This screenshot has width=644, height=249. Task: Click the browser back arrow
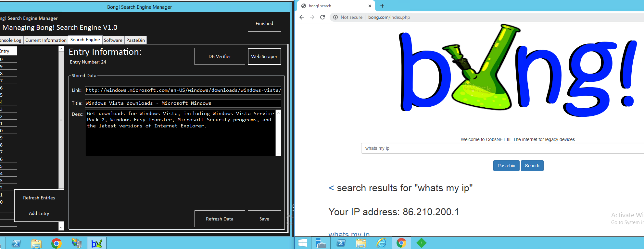pyautogui.click(x=302, y=17)
